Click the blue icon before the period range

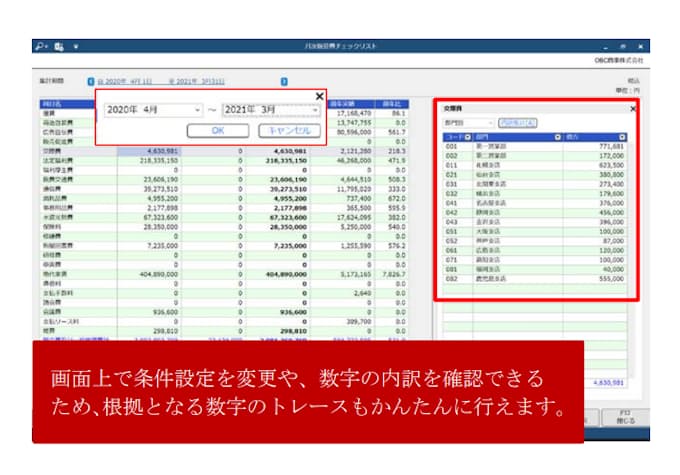point(91,81)
